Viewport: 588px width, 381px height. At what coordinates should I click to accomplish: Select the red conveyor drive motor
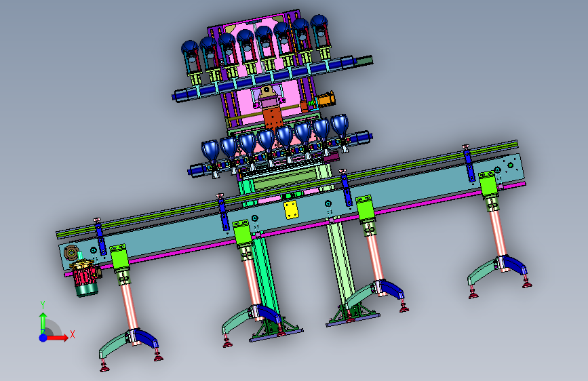point(85,279)
